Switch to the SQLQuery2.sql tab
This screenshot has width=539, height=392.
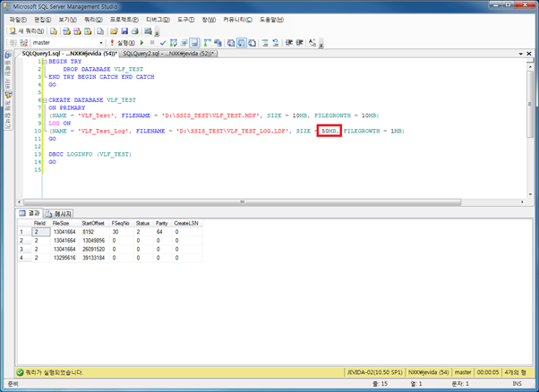[x=169, y=54]
